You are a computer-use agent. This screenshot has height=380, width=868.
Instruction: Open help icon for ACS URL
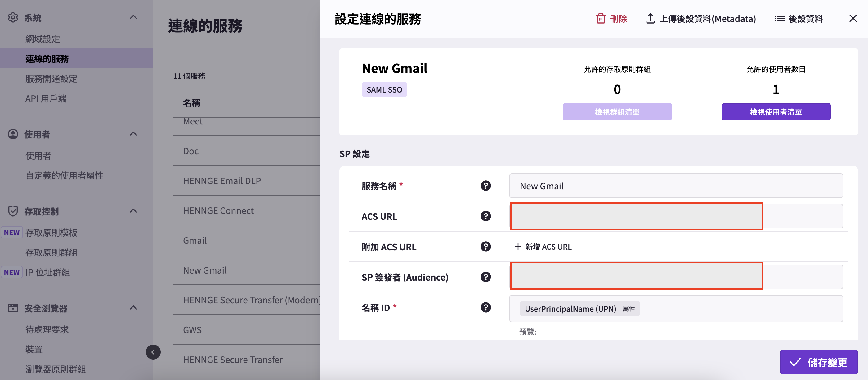[x=485, y=216]
